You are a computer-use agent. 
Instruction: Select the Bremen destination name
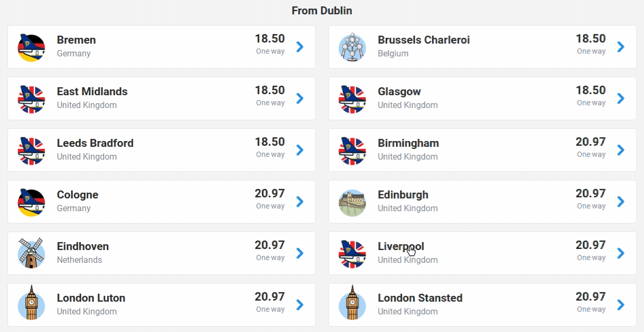(x=77, y=40)
